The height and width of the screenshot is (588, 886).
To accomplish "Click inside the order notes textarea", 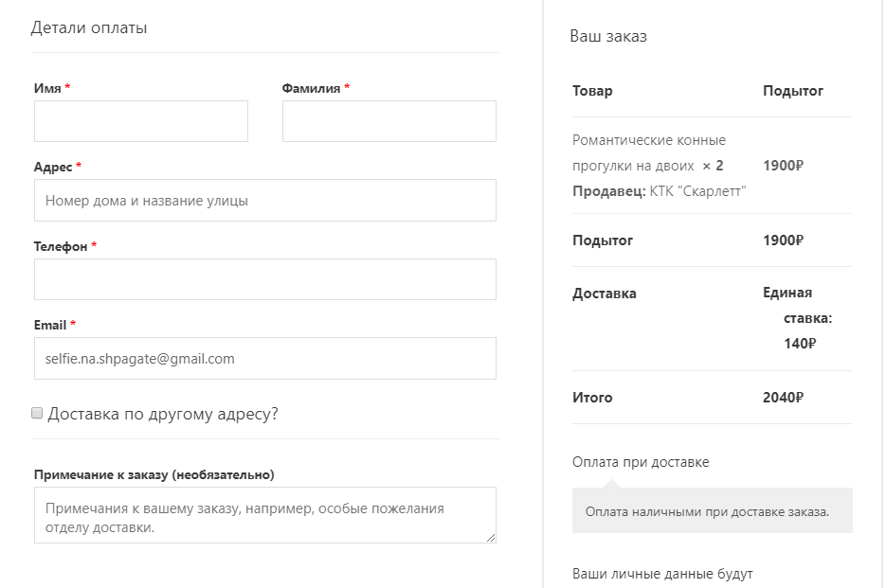I will [x=265, y=514].
